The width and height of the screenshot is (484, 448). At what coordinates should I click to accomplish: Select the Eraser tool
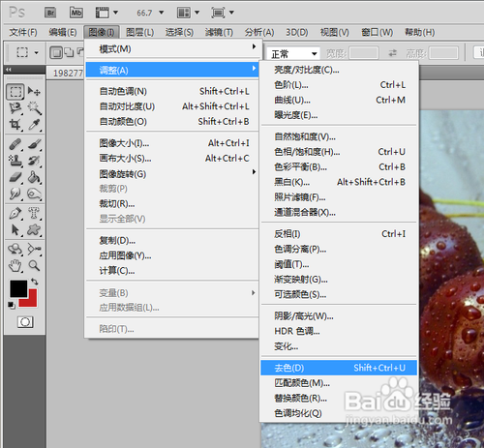coord(15,177)
